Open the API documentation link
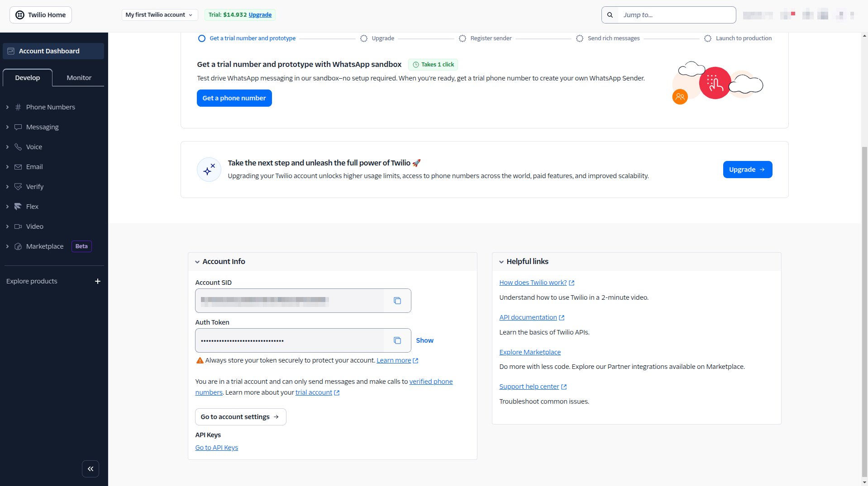Viewport: 868px width, 486px height. coord(528,317)
